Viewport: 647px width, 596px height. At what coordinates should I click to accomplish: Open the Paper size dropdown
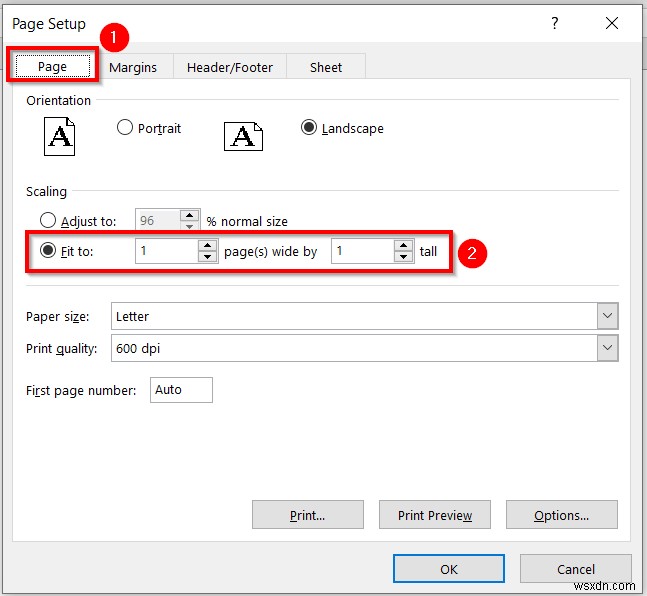[x=607, y=316]
